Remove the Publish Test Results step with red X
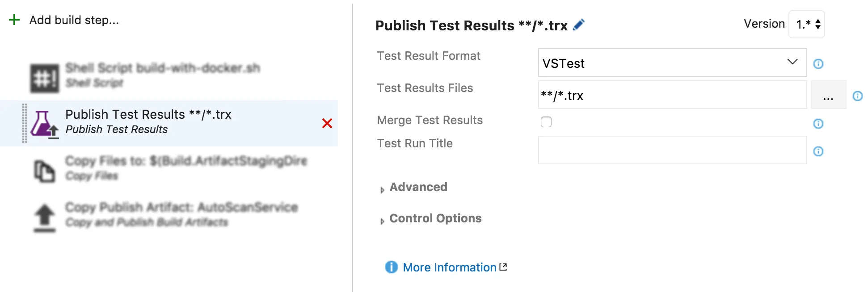This screenshot has width=868, height=292. click(x=327, y=123)
